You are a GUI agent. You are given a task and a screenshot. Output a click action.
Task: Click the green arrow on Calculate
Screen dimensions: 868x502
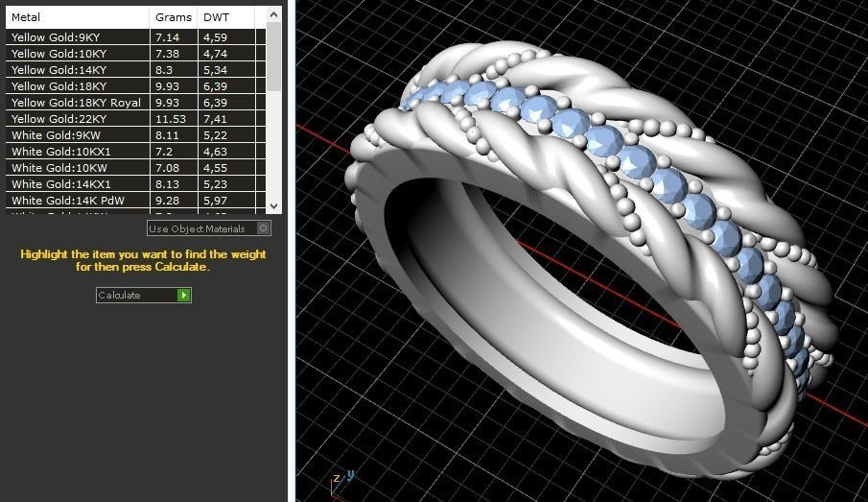(x=184, y=295)
